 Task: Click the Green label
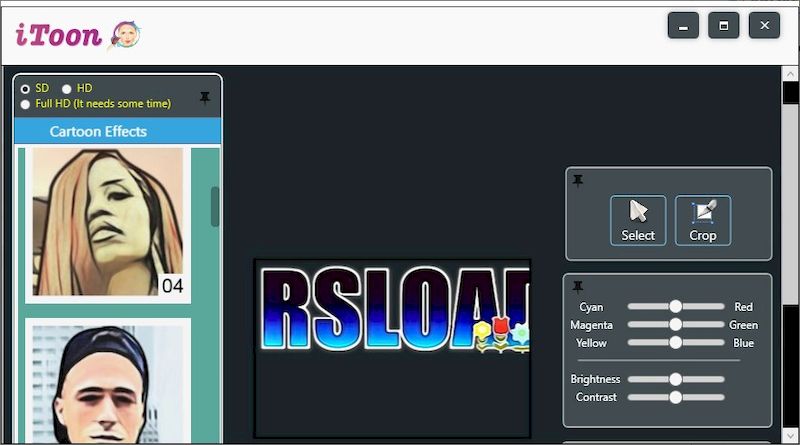[743, 325]
